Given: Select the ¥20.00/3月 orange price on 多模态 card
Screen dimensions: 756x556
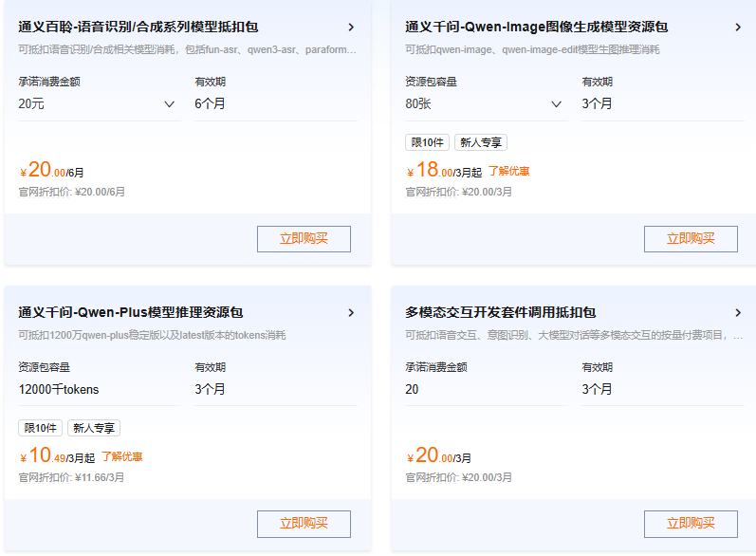Looking at the screenshot, I should coord(439,455).
